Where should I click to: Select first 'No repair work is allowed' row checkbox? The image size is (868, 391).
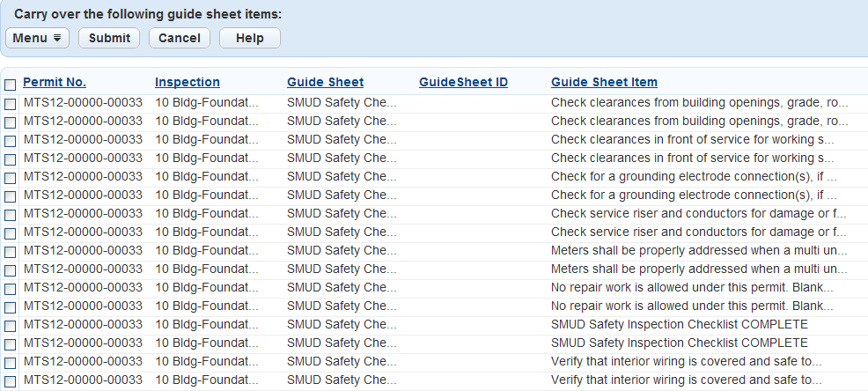point(11,289)
